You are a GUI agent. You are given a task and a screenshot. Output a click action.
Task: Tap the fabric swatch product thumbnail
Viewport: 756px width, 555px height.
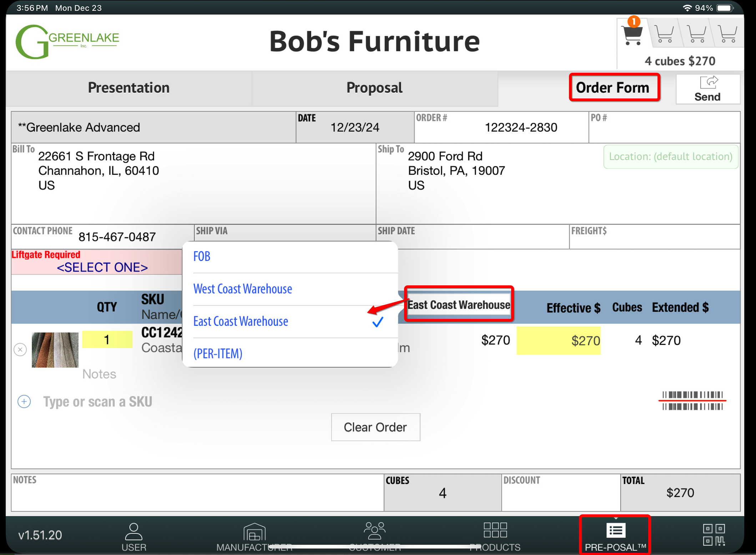click(x=55, y=350)
